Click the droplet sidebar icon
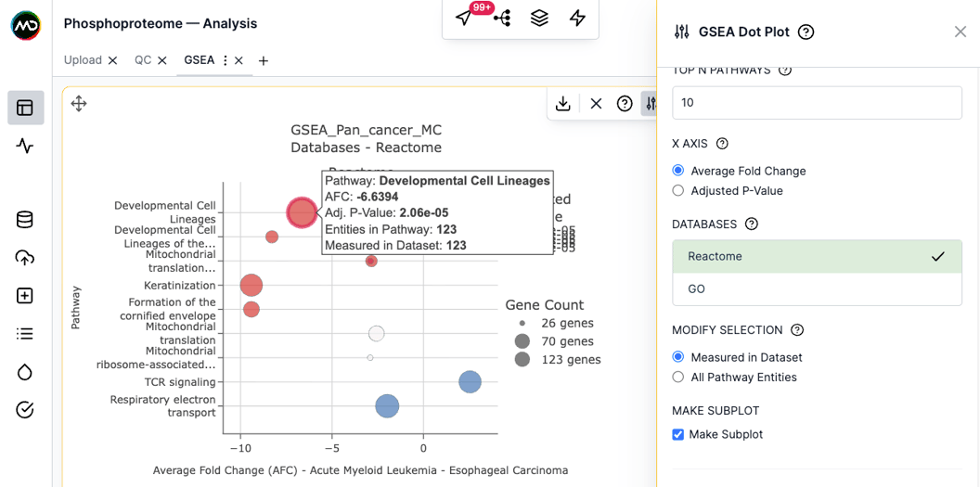 tap(25, 372)
